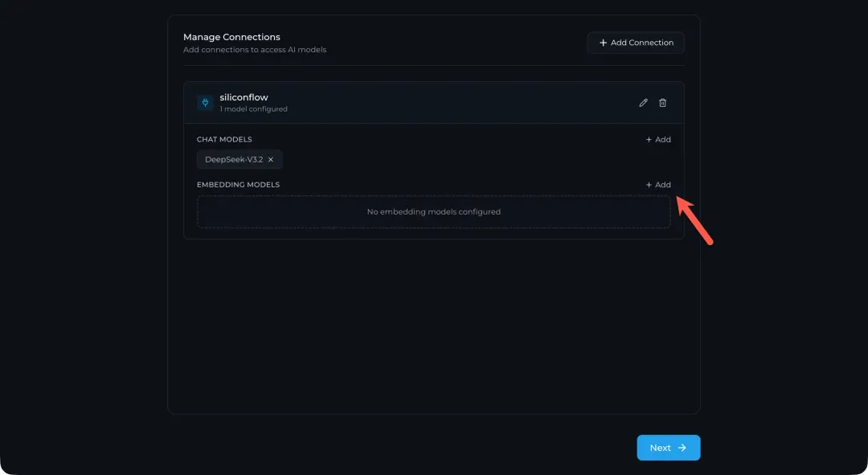868x475 pixels.
Task: Edit the siliconflow connection with the pencil icon
Action: [x=643, y=103]
